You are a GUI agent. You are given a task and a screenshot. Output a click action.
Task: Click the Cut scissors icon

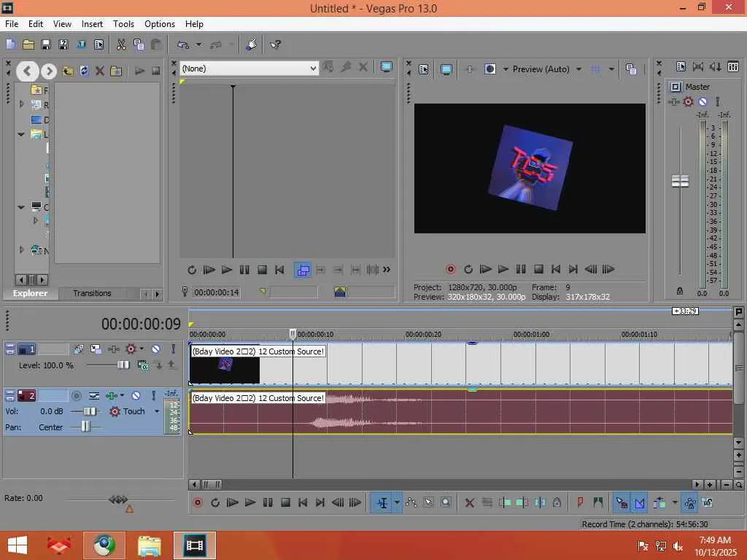[x=121, y=44]
